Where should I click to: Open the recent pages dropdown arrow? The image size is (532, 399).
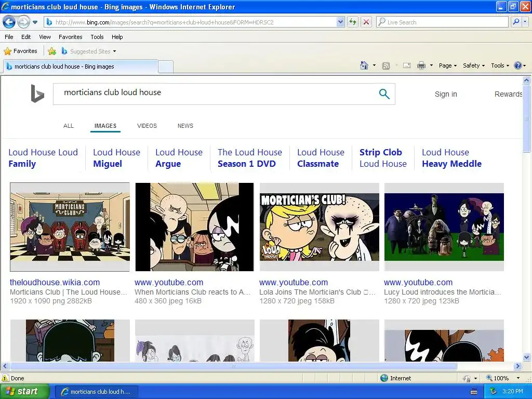[x=35, y=22]
